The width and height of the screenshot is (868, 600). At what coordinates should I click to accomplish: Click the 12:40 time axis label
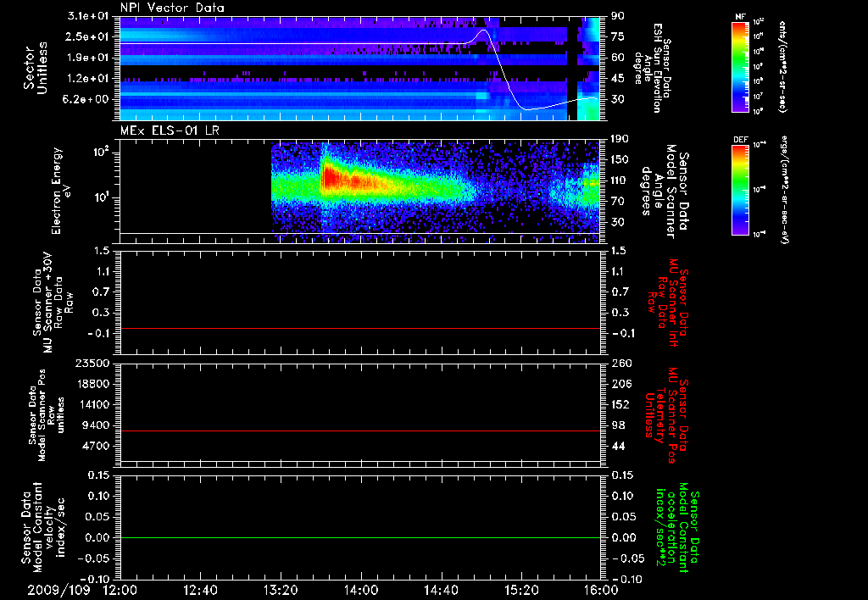click(200, 590)
